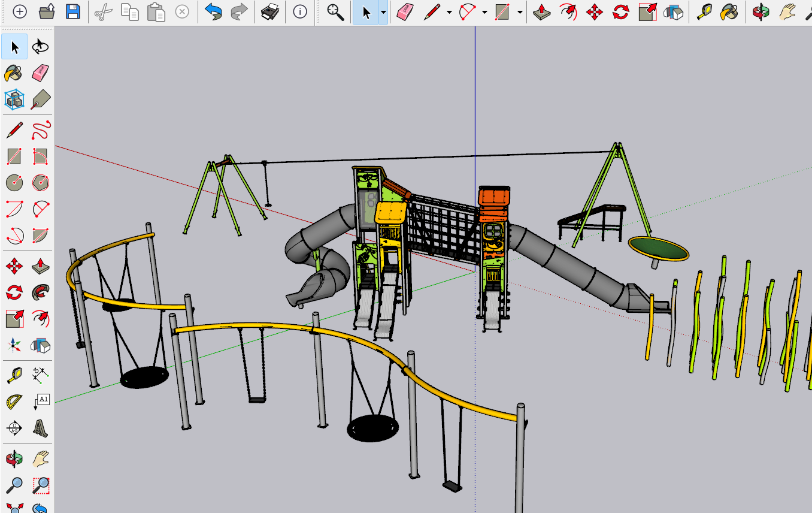Viewport: 812px width, 513px height.
Task: Expand the Arc tool dropdown arrow
Action: click(x=484, y=13)
